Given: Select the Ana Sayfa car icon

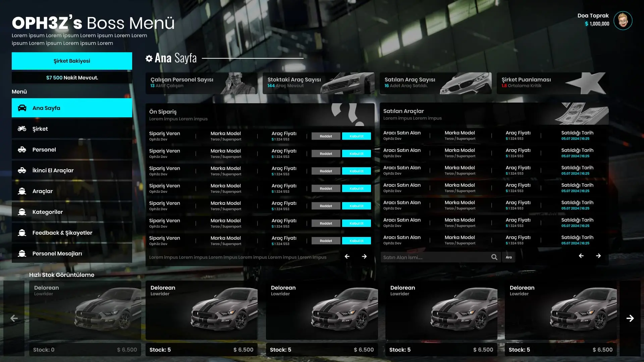Looking at the screenshot, I should (x=22, y=108).
